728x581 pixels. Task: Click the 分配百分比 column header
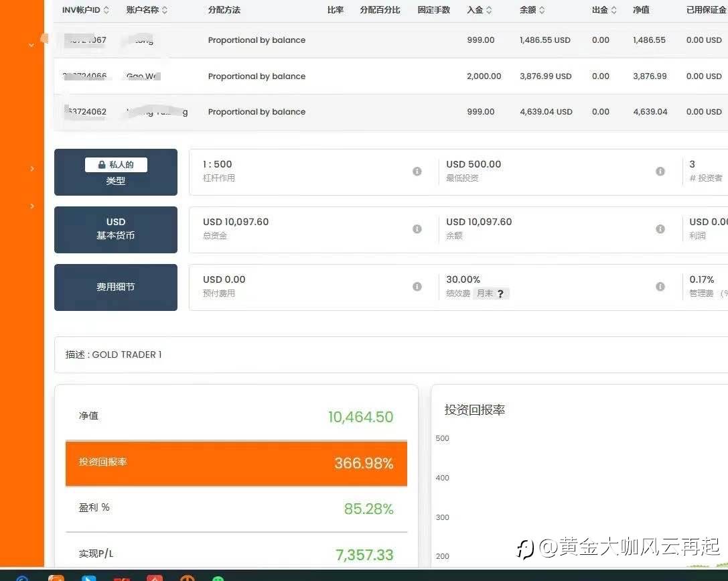(x=380, y=10)
